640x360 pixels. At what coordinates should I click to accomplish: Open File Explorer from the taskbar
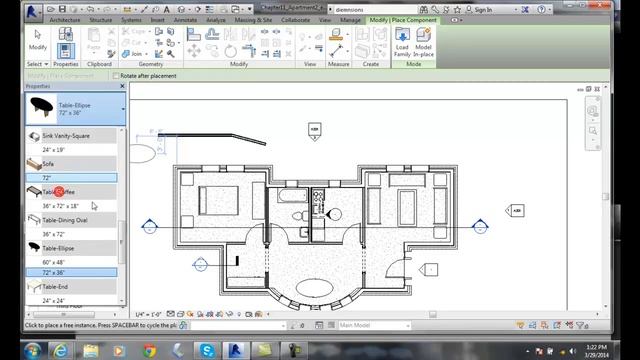[91, 351]
